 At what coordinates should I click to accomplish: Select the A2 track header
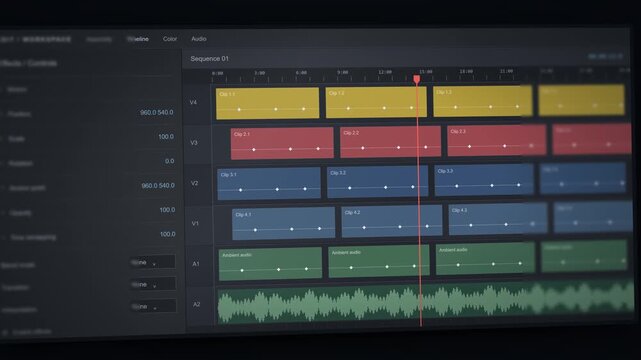click(197, 304)
